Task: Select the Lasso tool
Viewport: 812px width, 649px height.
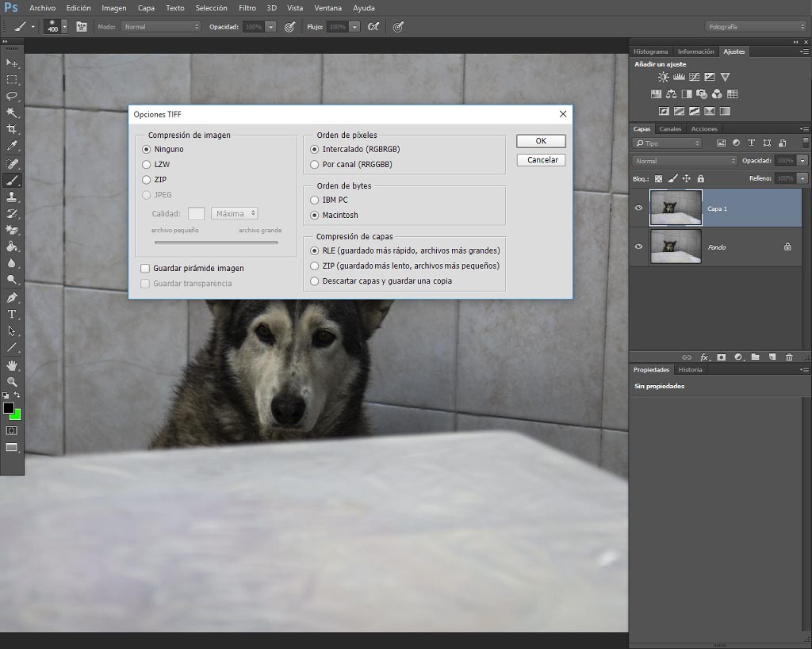Action: pos(11,96)
